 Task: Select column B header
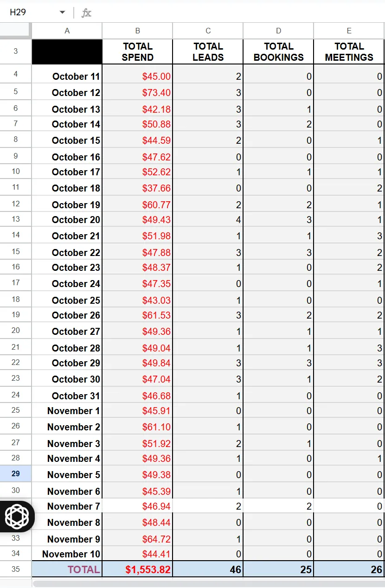coord(137,31)
